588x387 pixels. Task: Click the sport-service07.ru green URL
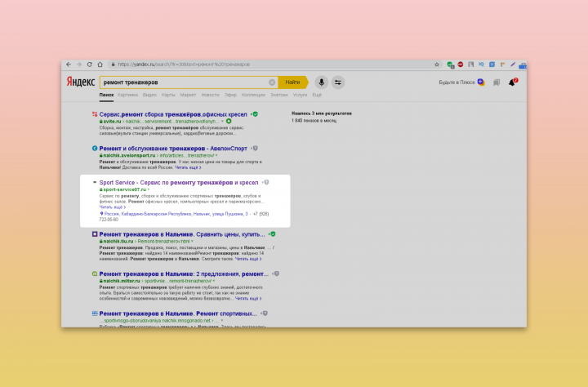(x=124, y=189)
